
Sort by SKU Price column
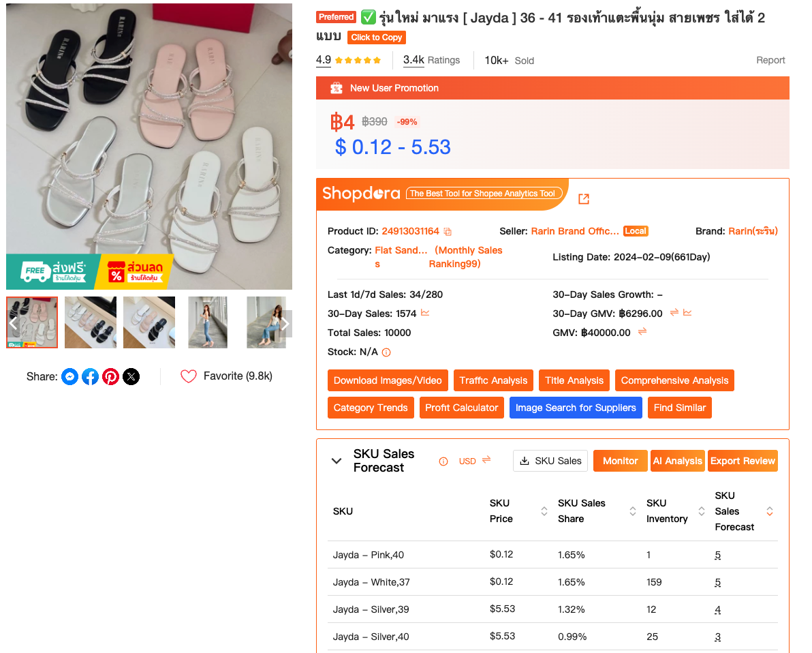(544, 511)
